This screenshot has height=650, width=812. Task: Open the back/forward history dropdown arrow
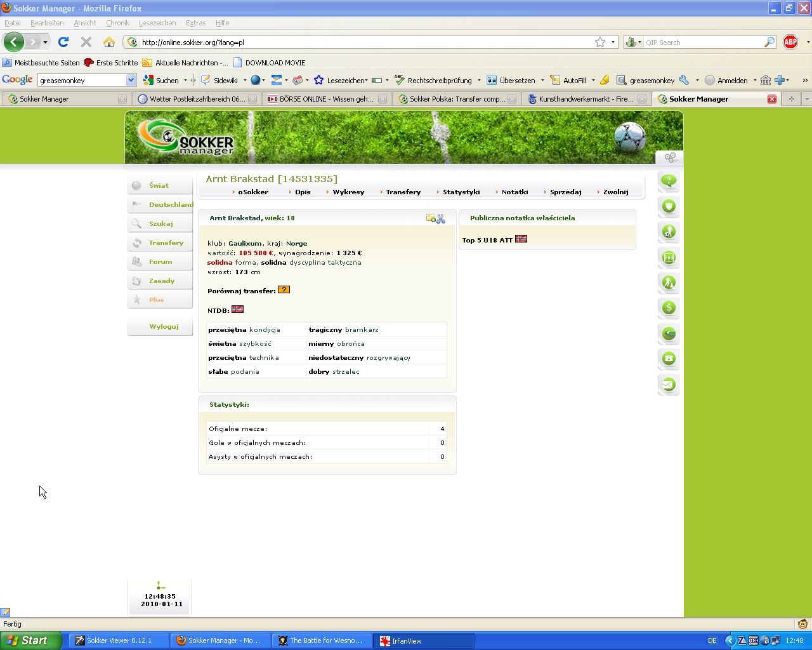(x=45, y=43)
